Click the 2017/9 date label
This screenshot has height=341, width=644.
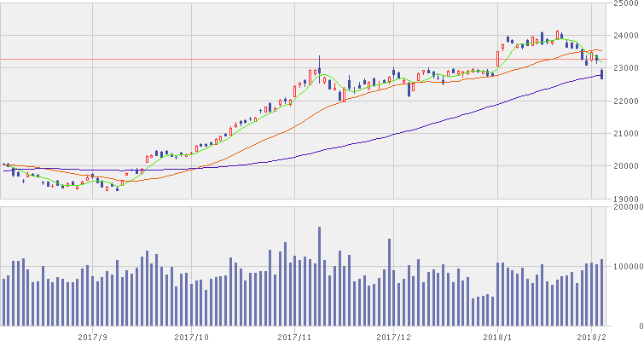pyautogui.click(x=93, y=338)
